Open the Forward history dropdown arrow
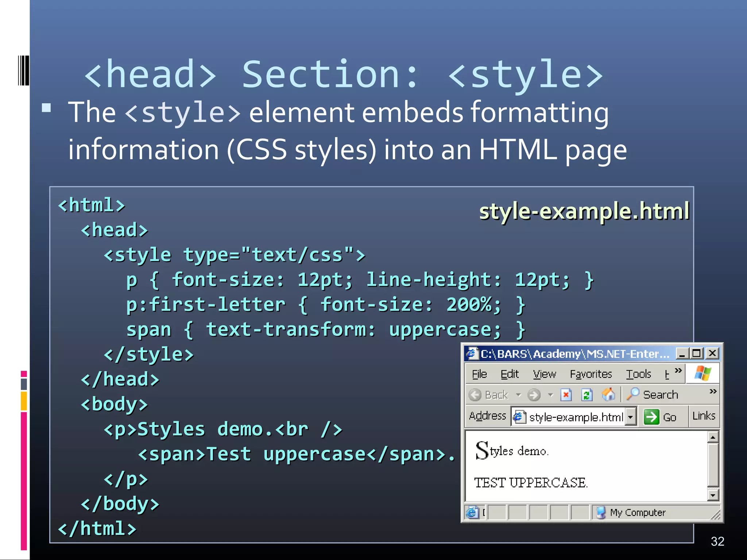The width and height of the screenshot is (747, 560). (x=550, y=395)
